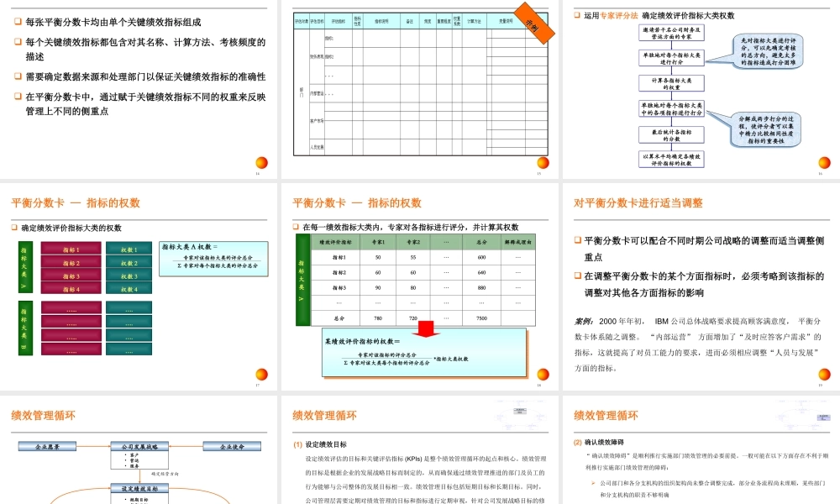
Task: Click the table header 专家1
Action: click(378, 242)
